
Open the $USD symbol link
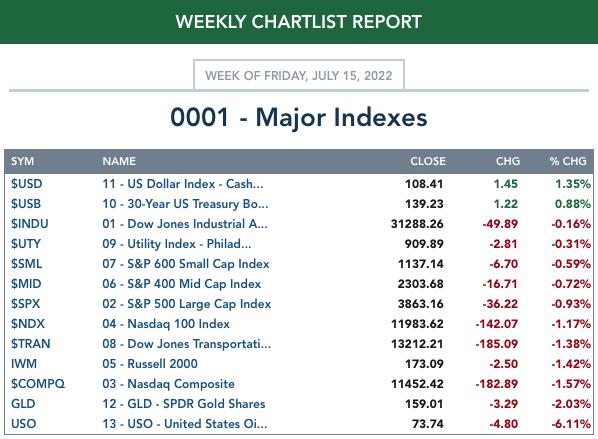(26, 184)
